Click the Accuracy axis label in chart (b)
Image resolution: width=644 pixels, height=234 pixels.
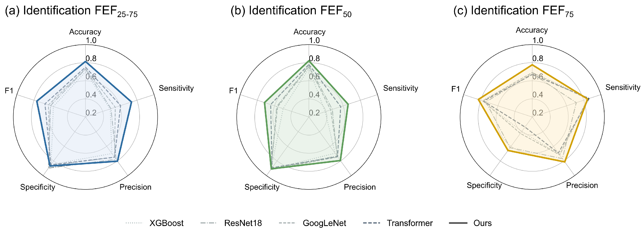coord(309,32)
